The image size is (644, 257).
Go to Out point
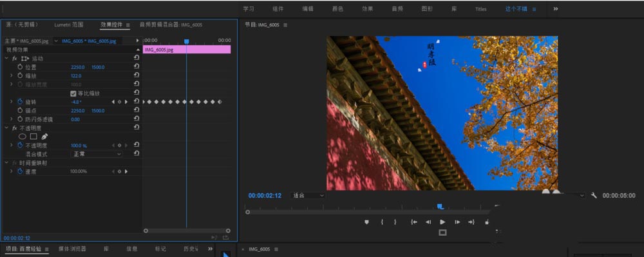point(471,222)
